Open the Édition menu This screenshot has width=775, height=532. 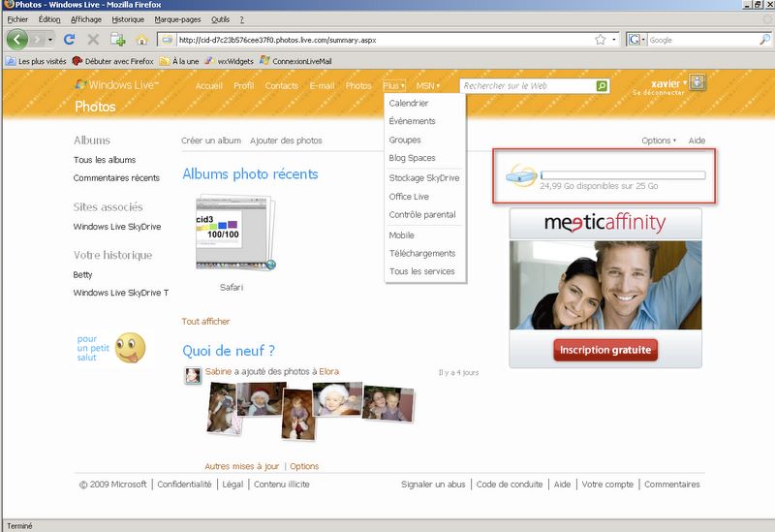(x=49, y=19)
